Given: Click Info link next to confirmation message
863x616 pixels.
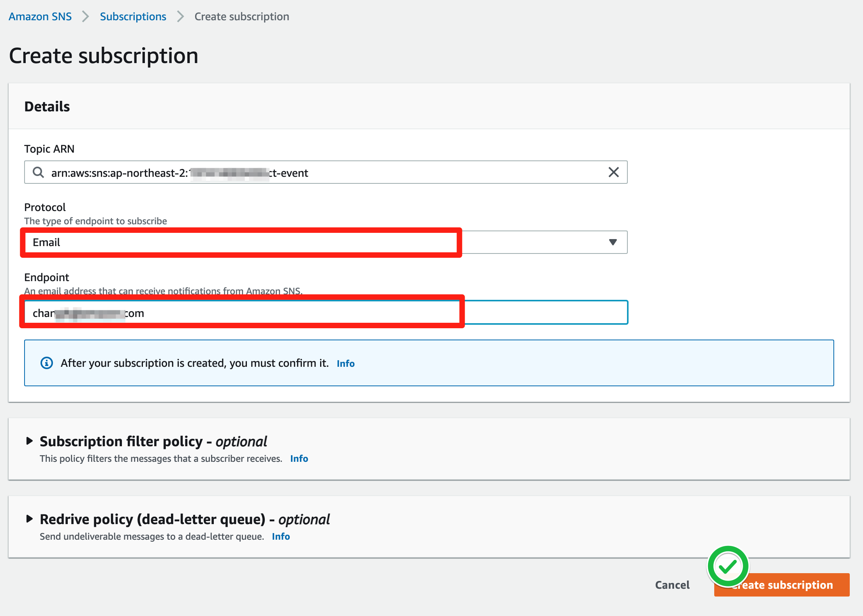Looking at the screenshot, I should [345, 363].
